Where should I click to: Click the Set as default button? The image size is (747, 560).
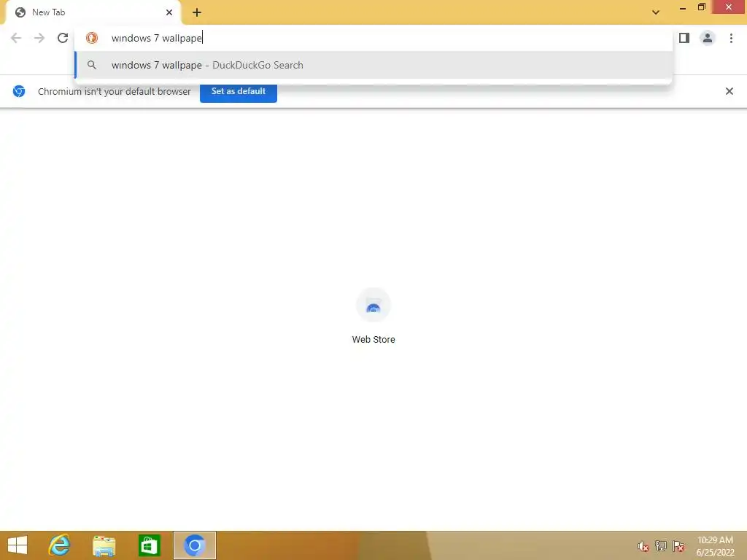[x=239, y=91]
